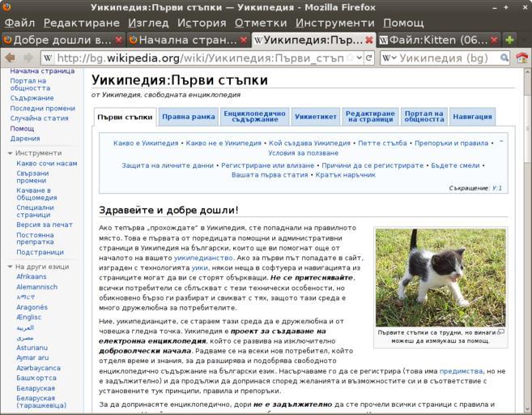The width and height of the screenshot is (532, 415).
Task: Collapse the 'Инструменти' sidebar section
Action: tap(10, 153)
